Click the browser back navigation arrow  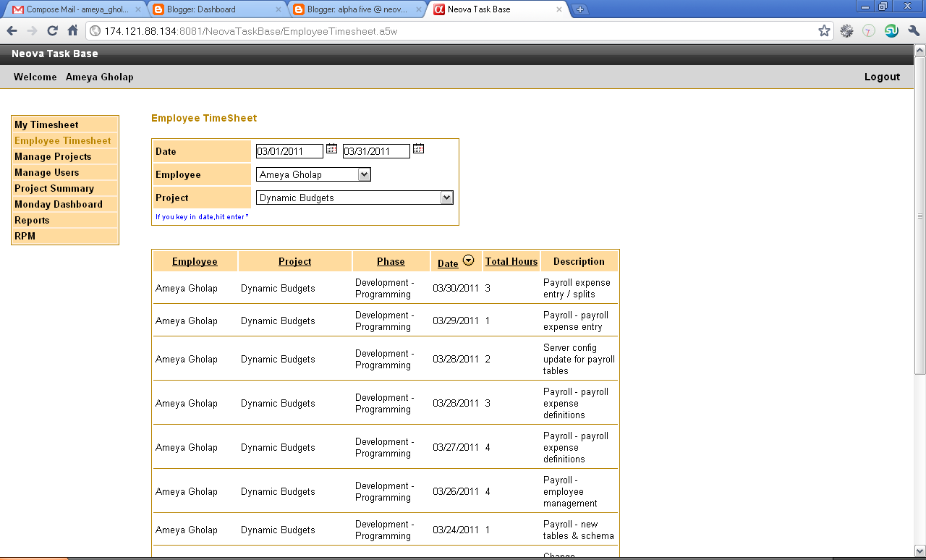(x=12, y=31)
